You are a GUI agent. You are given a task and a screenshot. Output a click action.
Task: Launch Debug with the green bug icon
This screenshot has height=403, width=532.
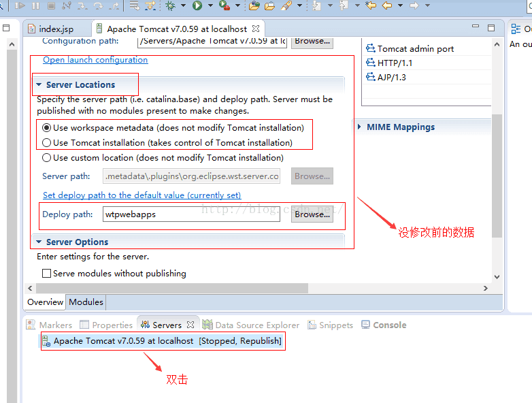point(170,5)
